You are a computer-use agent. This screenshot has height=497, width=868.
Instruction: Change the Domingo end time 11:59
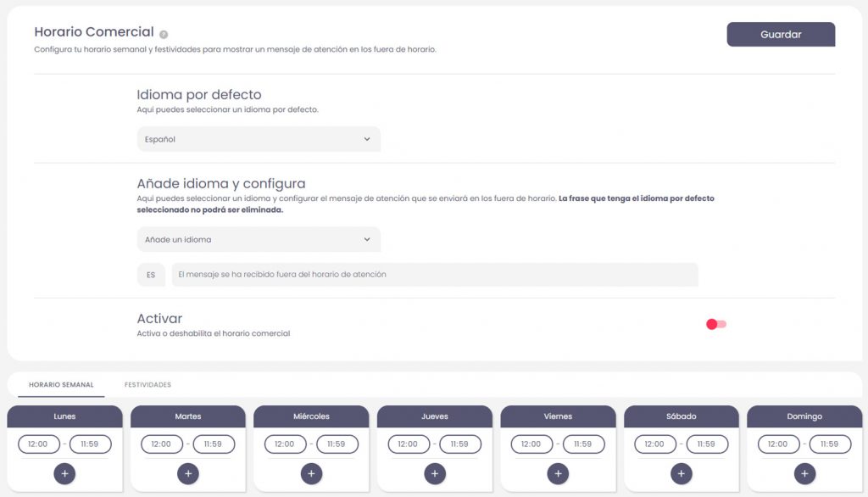[830, 444]
